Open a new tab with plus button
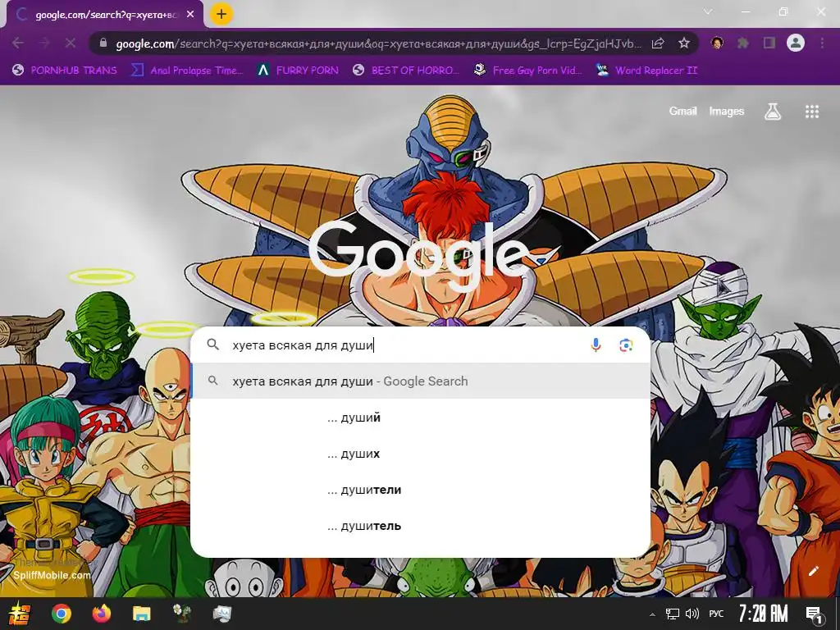 (221, 15)
